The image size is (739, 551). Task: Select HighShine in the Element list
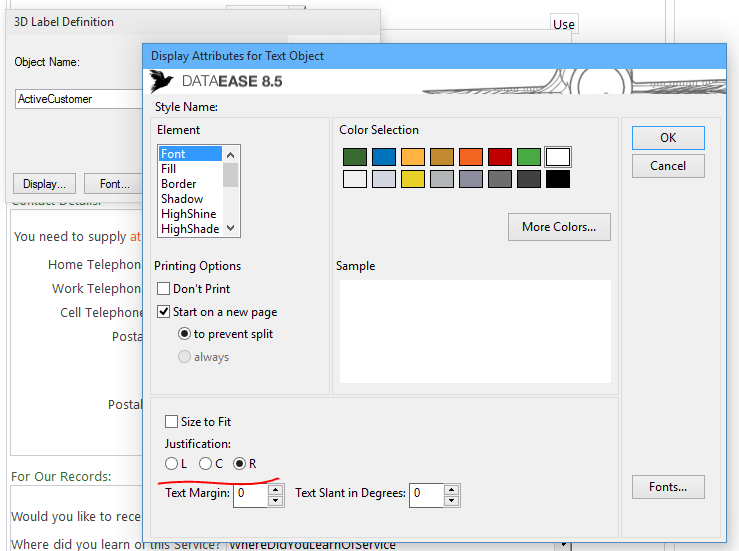tap(190, 214)
